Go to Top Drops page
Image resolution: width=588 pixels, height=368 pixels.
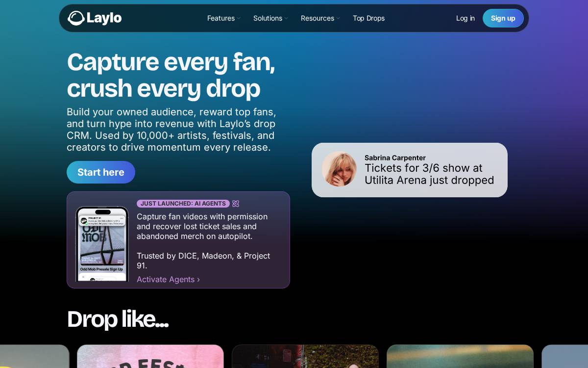pyautogui.click(x=368, y=18)
